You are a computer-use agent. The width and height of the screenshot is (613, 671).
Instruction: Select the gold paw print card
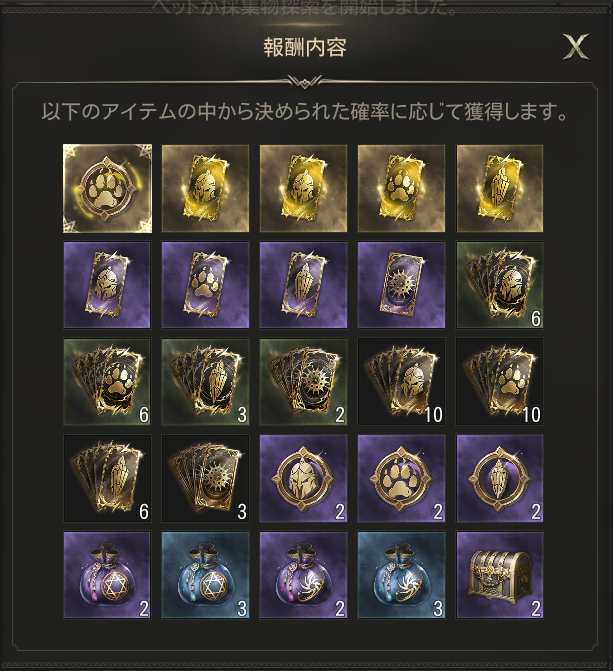click(x=402, y=188)
